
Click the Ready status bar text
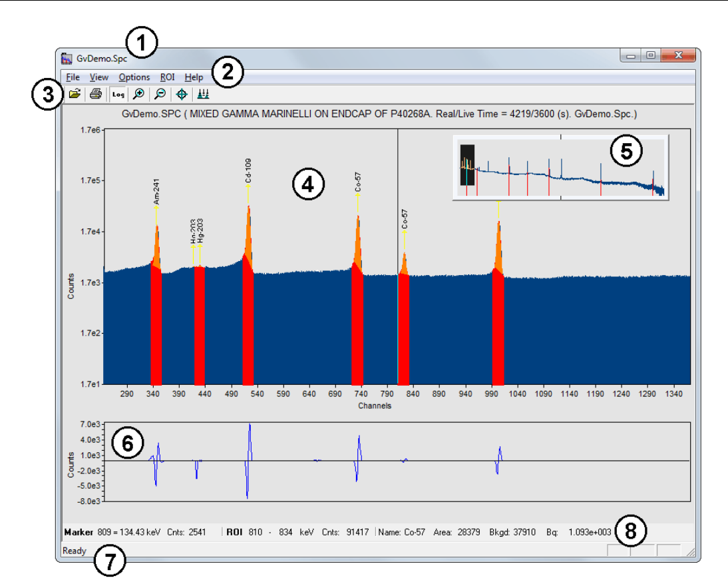point(75,551)
